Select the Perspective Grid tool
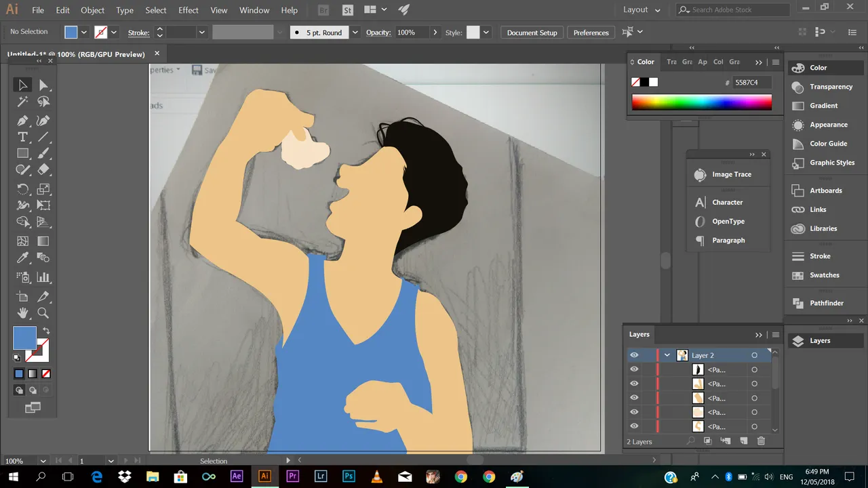The width and height of the screenshot is (868, 488). 43,222
